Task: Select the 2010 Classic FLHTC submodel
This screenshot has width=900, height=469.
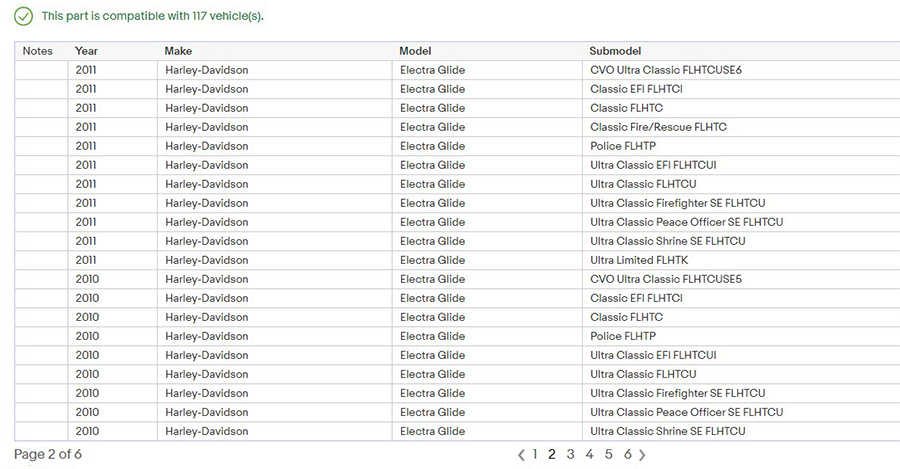Action: (x=626, y=317)
